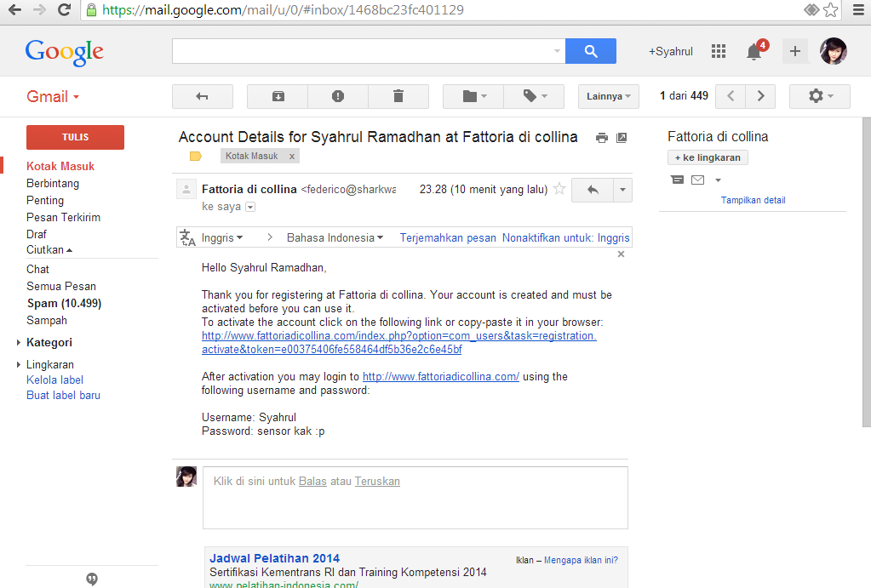Report message as spam

click(x=338, y=97)
